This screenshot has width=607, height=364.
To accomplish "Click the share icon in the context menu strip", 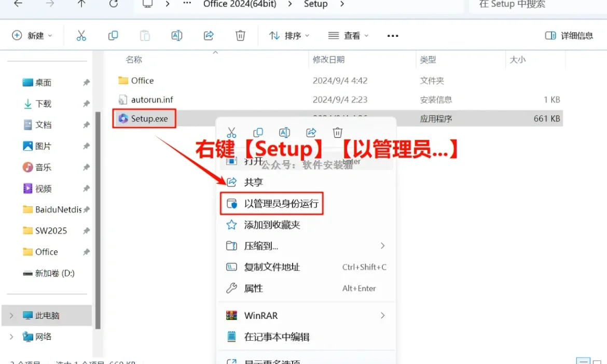I will click(x=311, y=132).
